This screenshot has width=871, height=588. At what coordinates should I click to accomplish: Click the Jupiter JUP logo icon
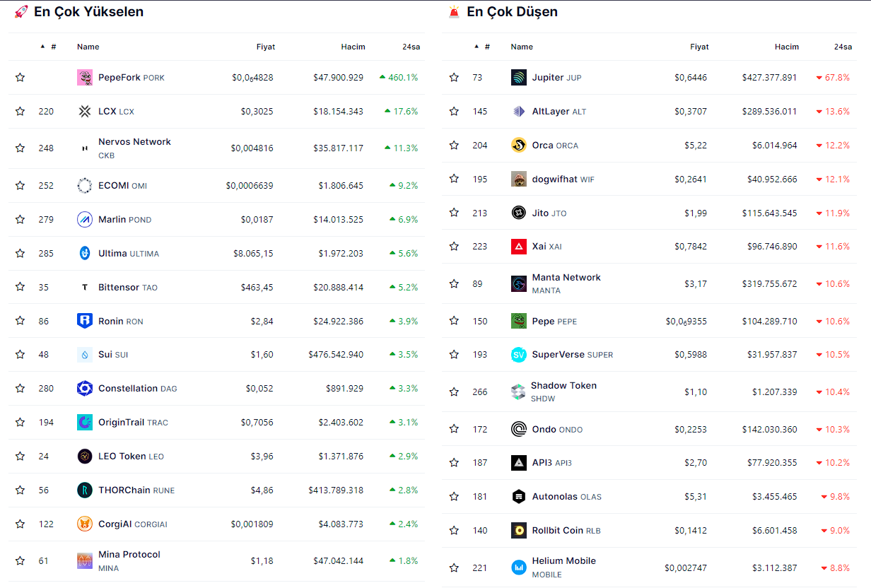[519, 78]
